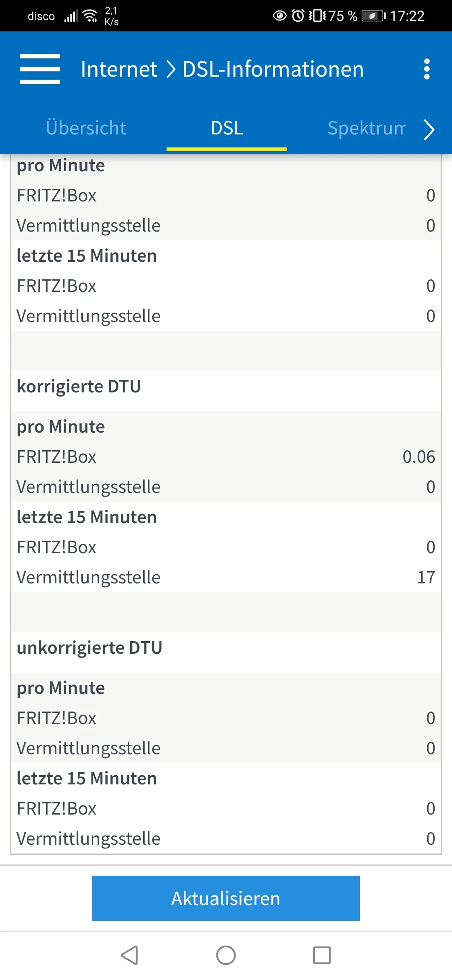Tap the Android back navigation button

[129, 955]
